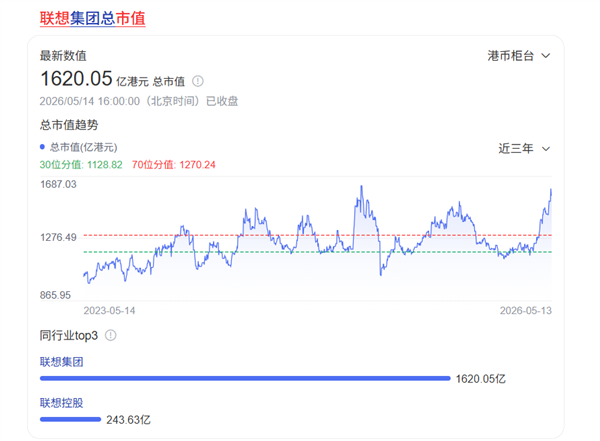Click the 2026-05-13 end date label

point(526,310)
